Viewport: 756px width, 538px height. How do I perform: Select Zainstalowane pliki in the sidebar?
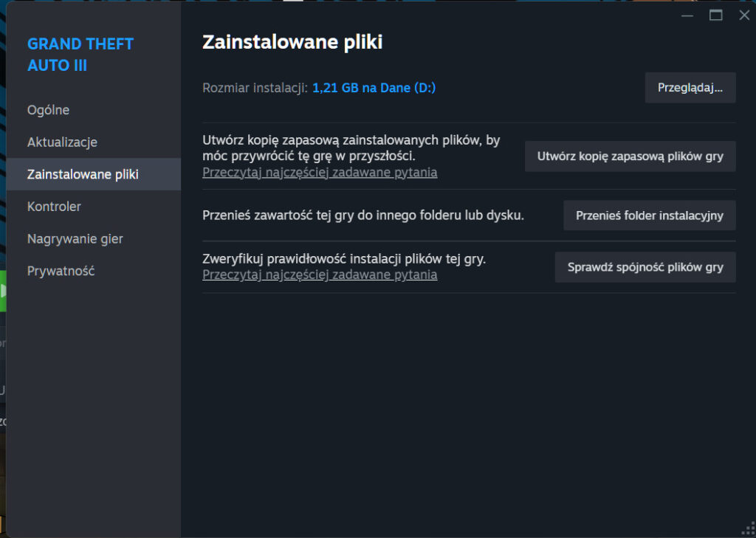point(83,174)
